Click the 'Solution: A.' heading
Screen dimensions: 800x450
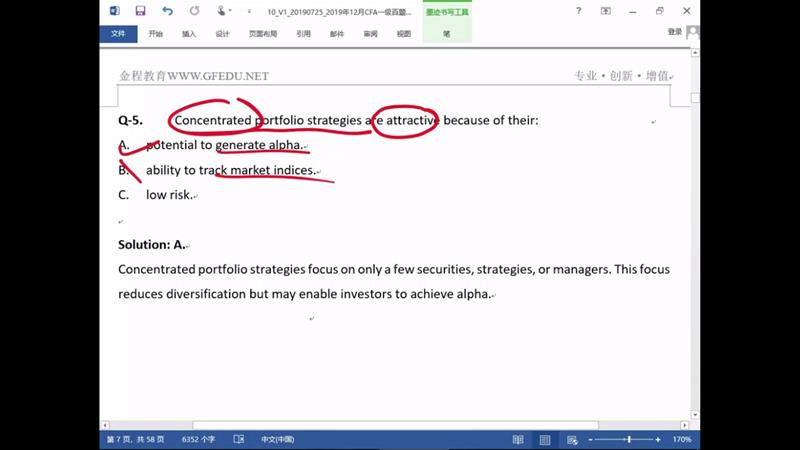coord(152,245)
